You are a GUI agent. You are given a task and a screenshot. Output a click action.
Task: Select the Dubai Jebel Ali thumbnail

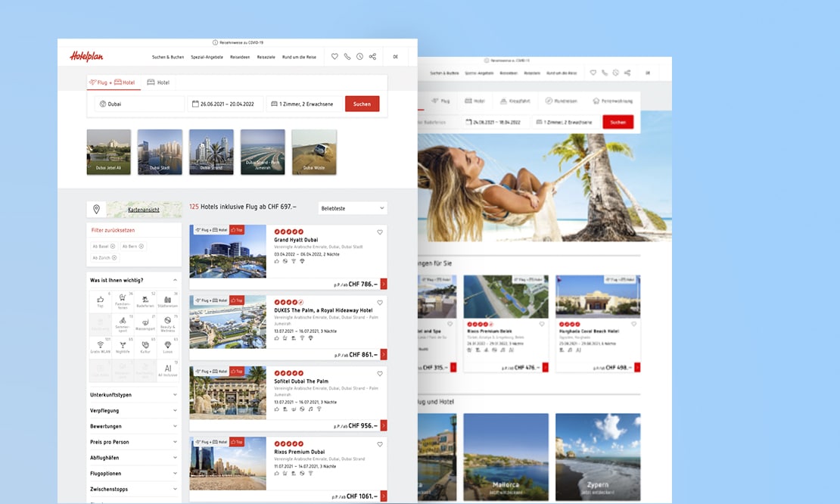click(x=109, y=152)
